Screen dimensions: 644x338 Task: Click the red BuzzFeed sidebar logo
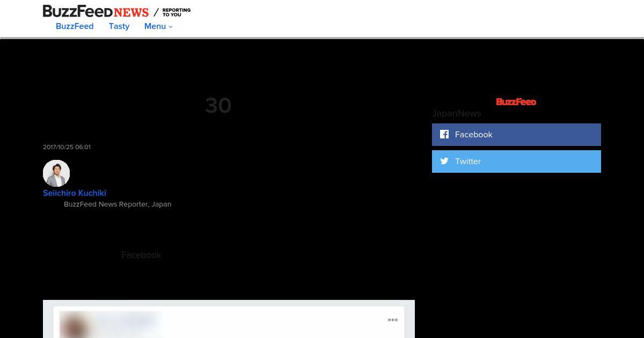(x=516, y=102)
